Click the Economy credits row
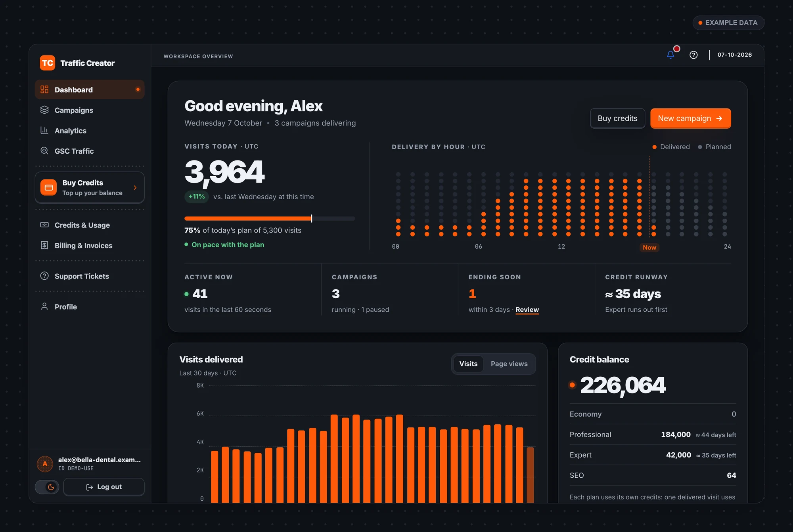 (x=653, y=414)
